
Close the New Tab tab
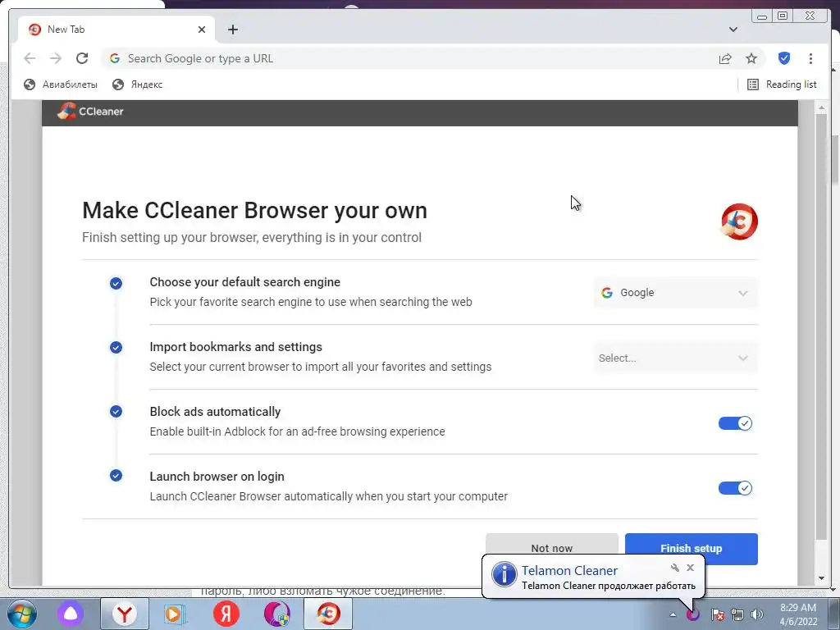[202, 30]
